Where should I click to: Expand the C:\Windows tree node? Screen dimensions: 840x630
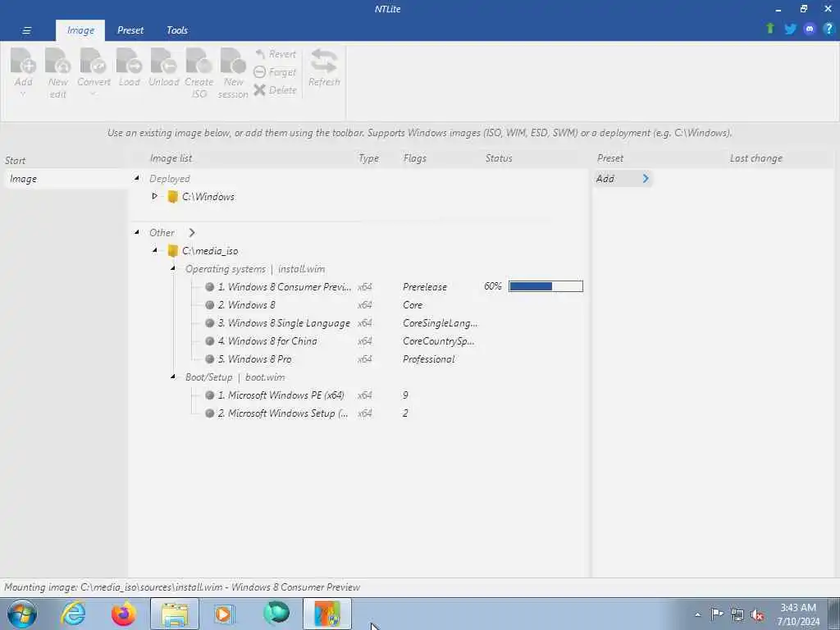coord(155,196)
